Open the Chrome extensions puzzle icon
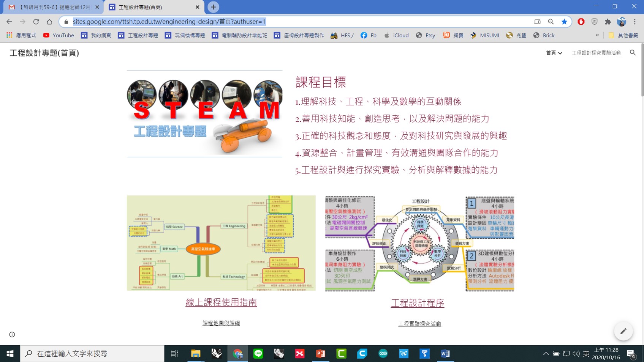The width and height of the screenshot is (644, 362). click(x=608, y=22)
